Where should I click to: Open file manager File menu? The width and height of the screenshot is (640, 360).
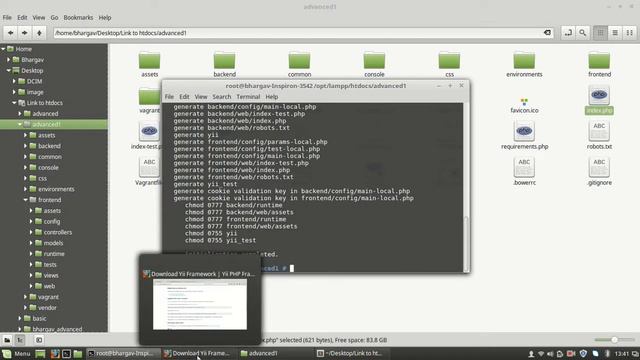click(7, 18)
